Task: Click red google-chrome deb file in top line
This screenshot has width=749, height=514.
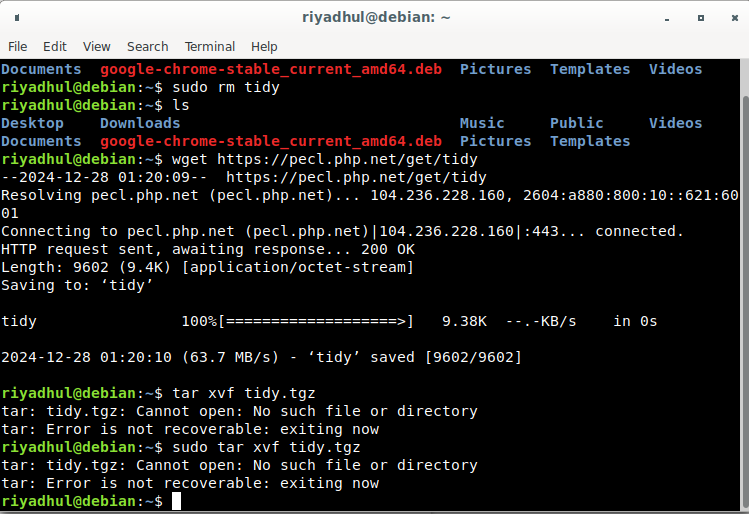Action: 271,69
